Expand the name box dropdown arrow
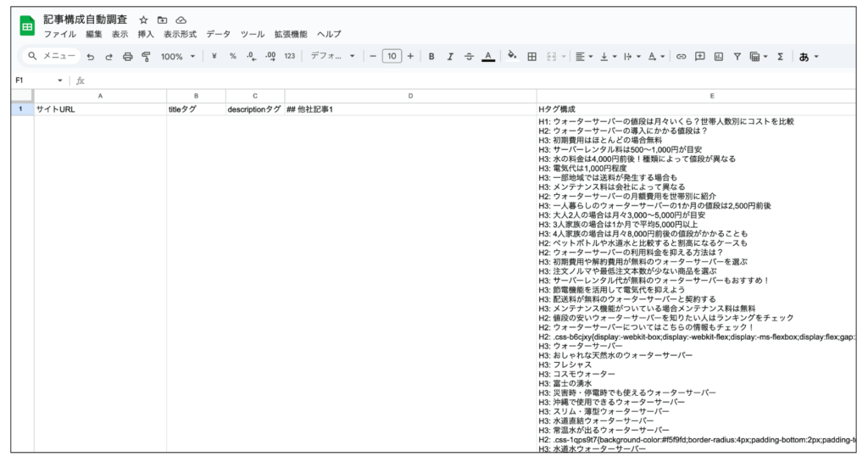868x462 pixels. (60, 81)
